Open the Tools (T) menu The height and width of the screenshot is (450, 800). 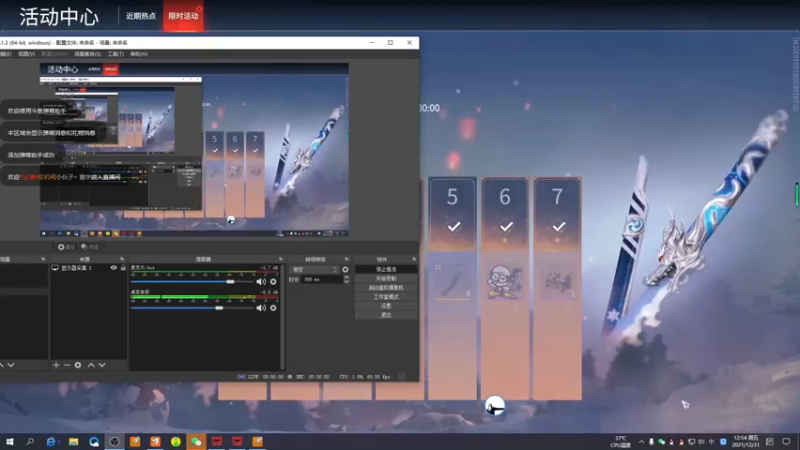[116, 54]
